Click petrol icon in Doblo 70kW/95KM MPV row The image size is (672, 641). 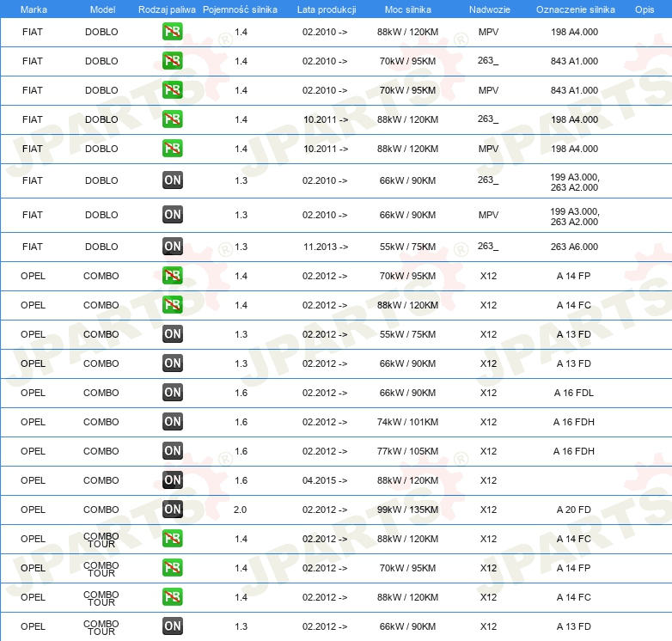[172, 90]
